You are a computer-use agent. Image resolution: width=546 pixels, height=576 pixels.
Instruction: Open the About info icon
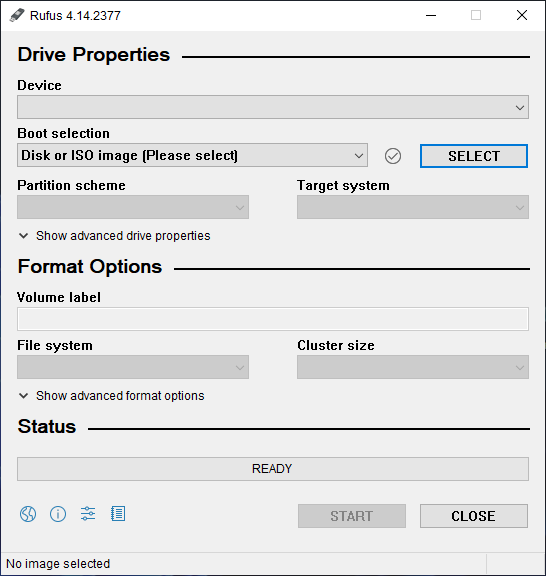[x=58, y=514]
